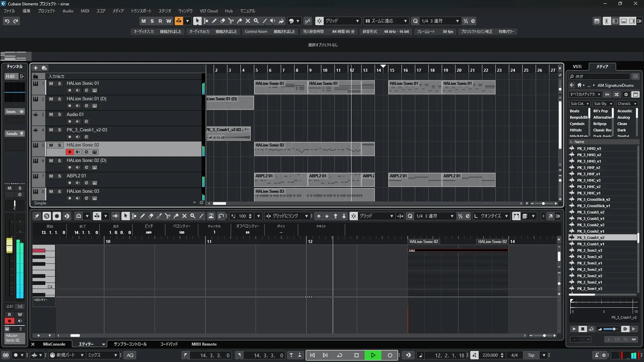This screenshot has width=644, height=362.
Task: Click the Tap tempo button
Action: click(531, 355)
